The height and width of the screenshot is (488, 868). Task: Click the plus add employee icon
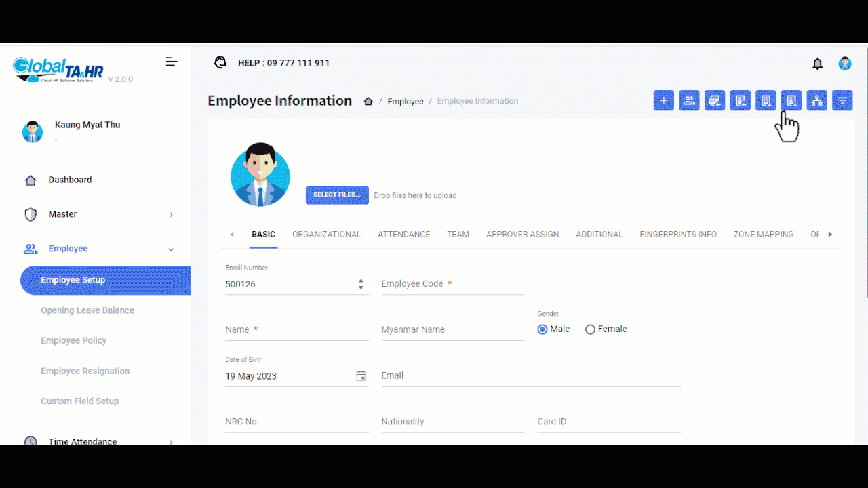[x=663, y=101]
